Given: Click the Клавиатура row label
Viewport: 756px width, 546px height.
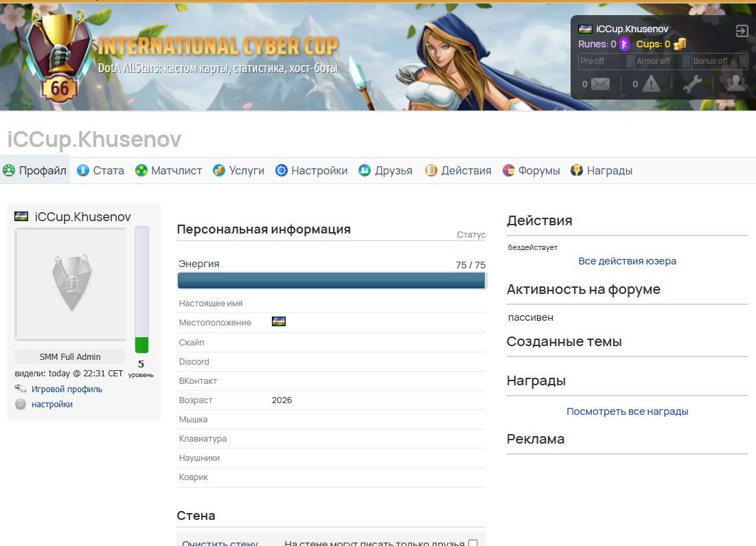Looking at the screenshot, I should pos(203,438).
